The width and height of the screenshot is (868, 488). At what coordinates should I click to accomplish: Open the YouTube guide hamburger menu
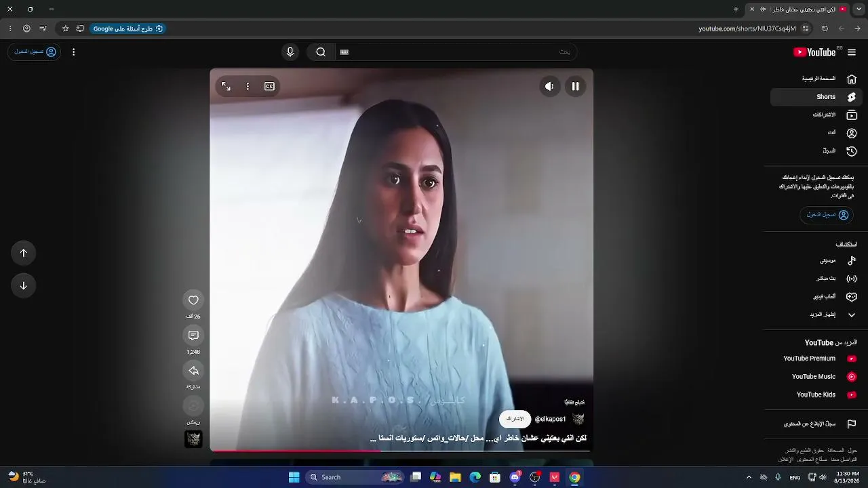tap(852, 52)
